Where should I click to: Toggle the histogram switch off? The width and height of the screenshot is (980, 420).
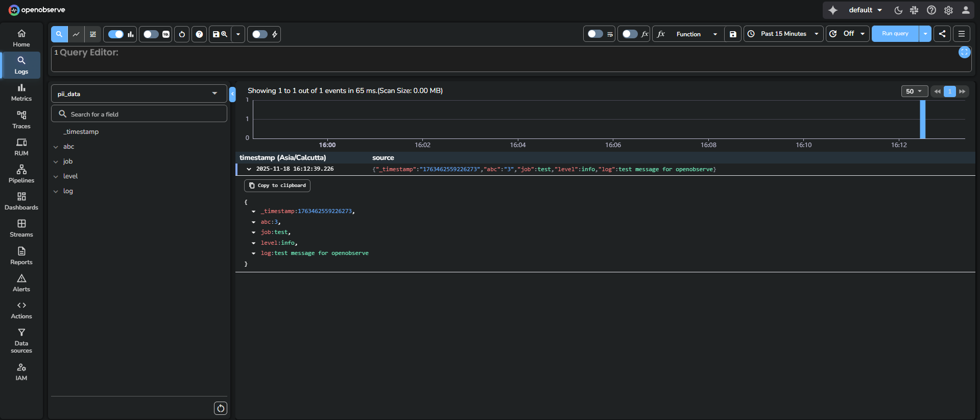(x=116, y=34)
